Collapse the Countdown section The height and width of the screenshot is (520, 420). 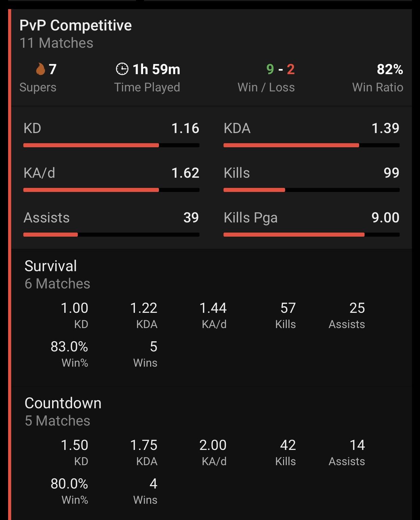pyautogui.click(x=63, y=403)
